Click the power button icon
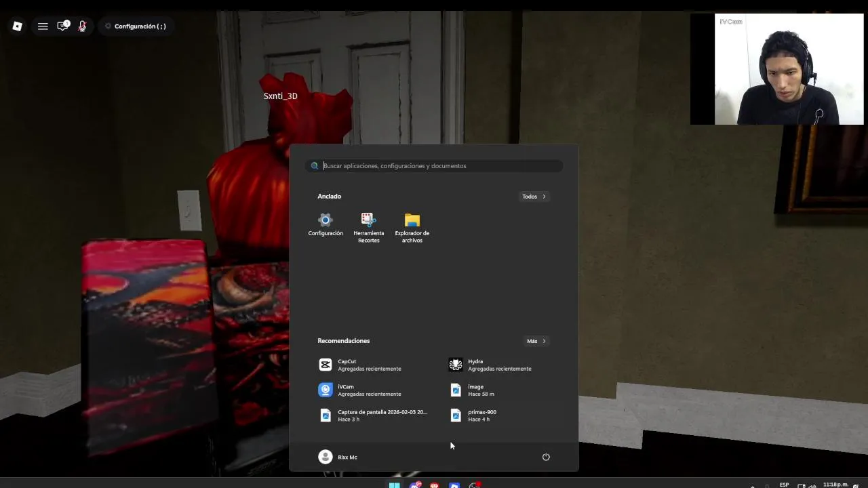868x488 pixels. pos(546,457)
